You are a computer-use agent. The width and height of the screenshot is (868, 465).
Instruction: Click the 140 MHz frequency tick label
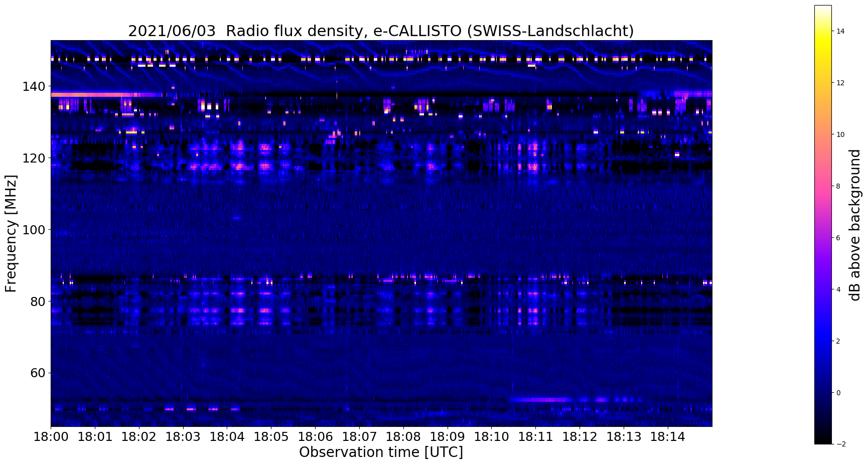click(x=34, y=87)
